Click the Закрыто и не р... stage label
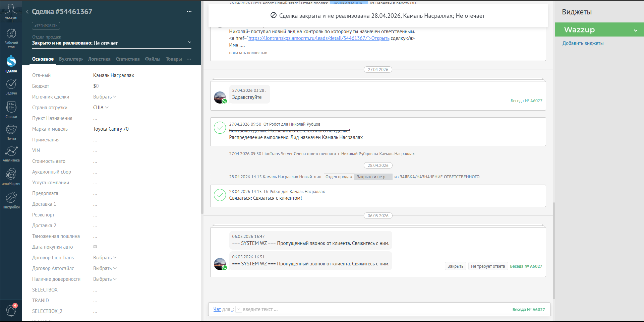This screenshot has height=322, width=644. [x=373, y=177]
